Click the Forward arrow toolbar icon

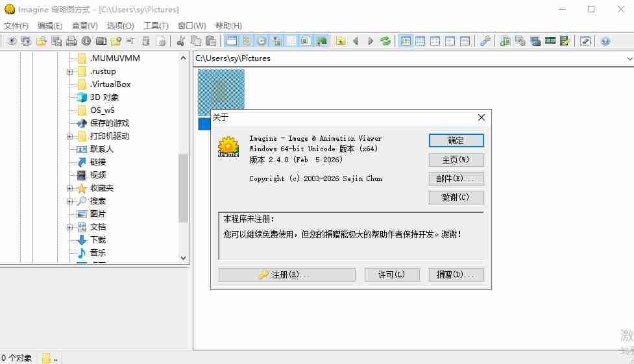[371, 41]
